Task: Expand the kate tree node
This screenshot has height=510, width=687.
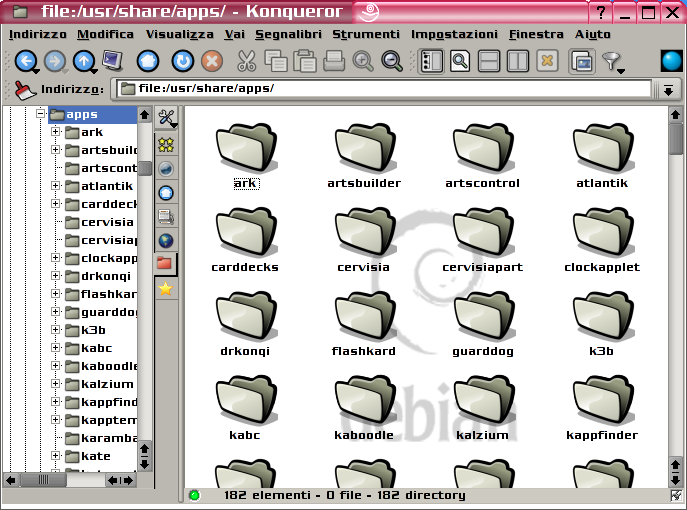Action: coord(56,455)
